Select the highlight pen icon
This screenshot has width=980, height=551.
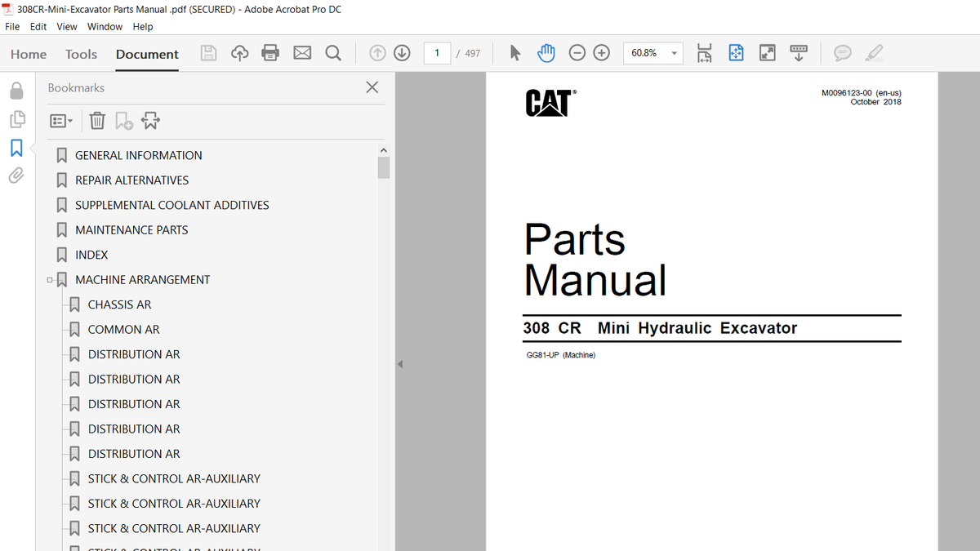[x=873, y=53]
